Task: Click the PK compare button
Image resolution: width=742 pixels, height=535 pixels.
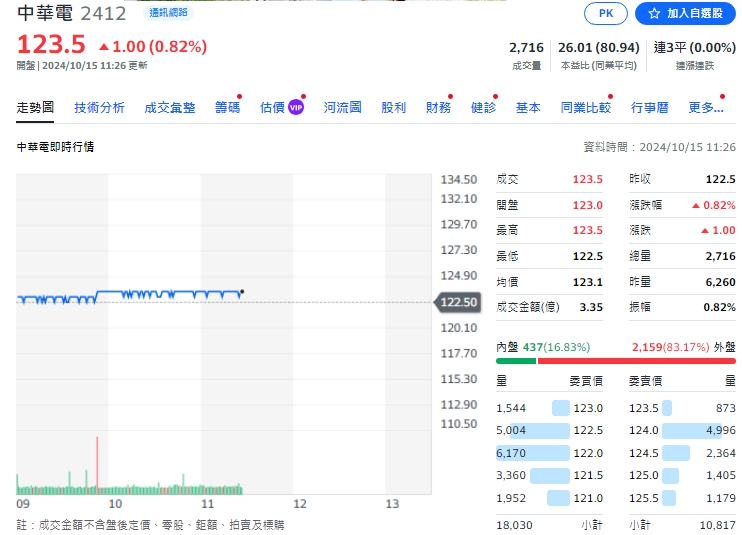Action: (606, 13)
